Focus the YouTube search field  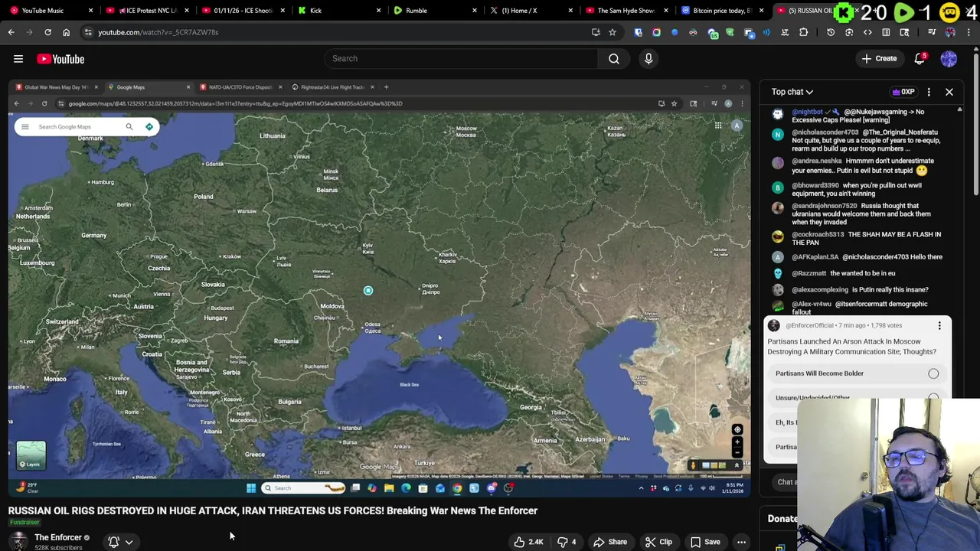462,59
